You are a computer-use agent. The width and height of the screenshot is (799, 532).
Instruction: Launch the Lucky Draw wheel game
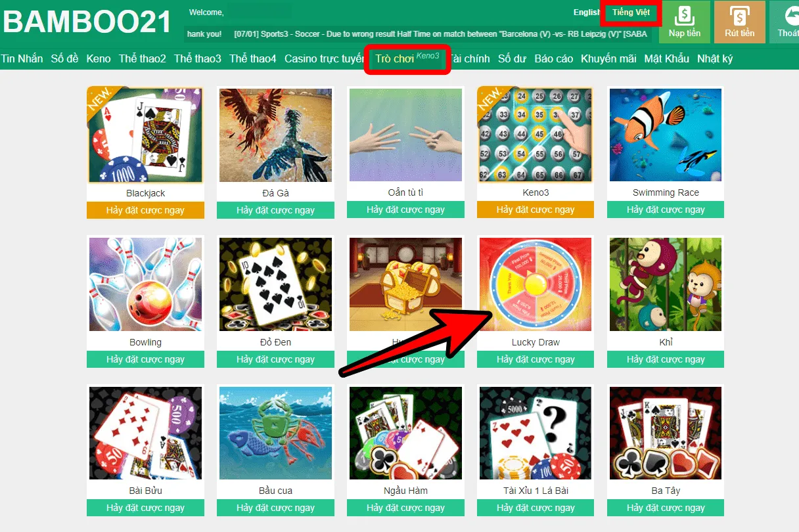pyautogui.click(x=536, y=284)
